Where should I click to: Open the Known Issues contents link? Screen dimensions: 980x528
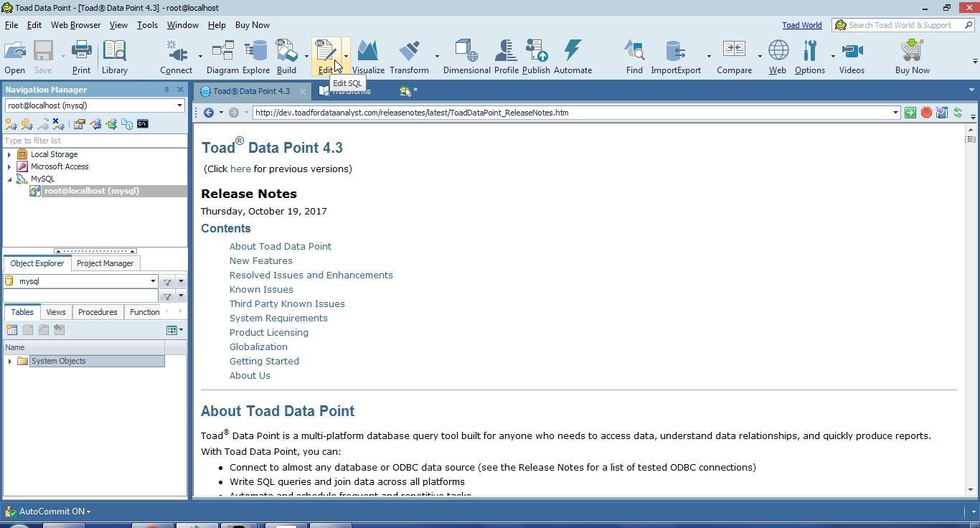tap(261, 289)
